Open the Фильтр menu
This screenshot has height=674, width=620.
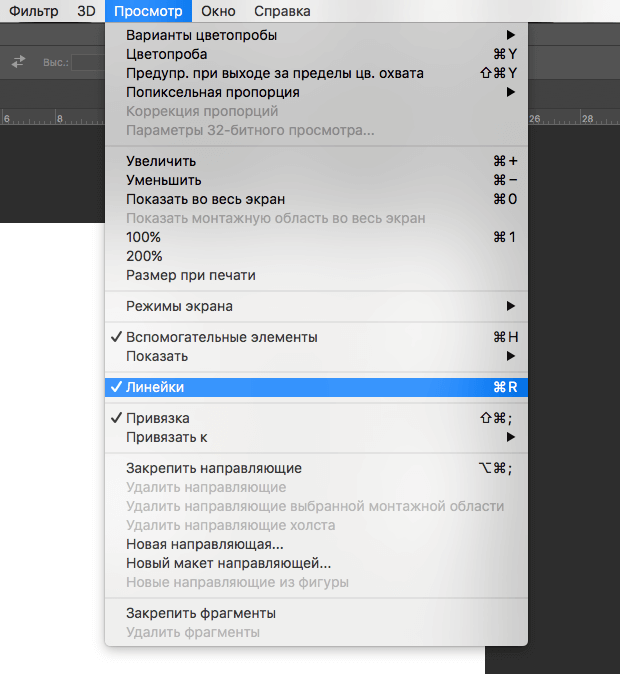tap(34, 11)
